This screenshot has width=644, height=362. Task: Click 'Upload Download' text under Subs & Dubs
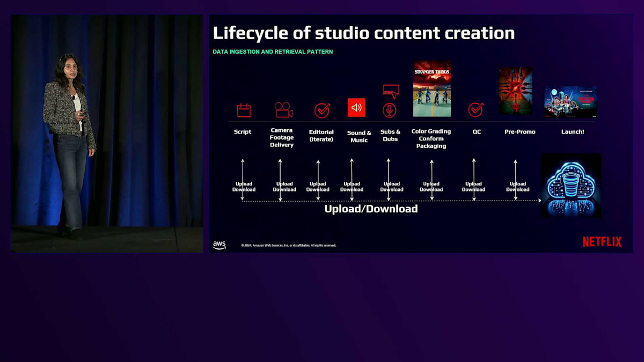[392, 187]
